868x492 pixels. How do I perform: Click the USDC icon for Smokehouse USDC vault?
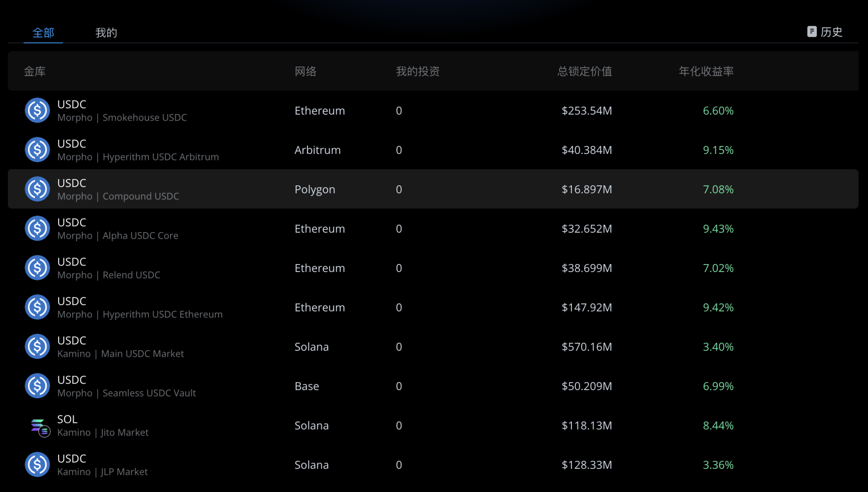tap(37, 110)
